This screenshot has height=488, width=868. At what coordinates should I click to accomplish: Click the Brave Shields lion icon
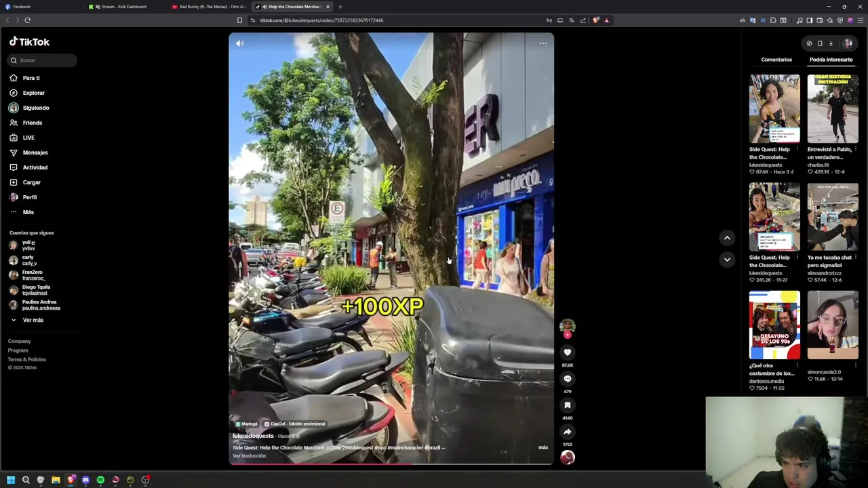coord(595,20)
